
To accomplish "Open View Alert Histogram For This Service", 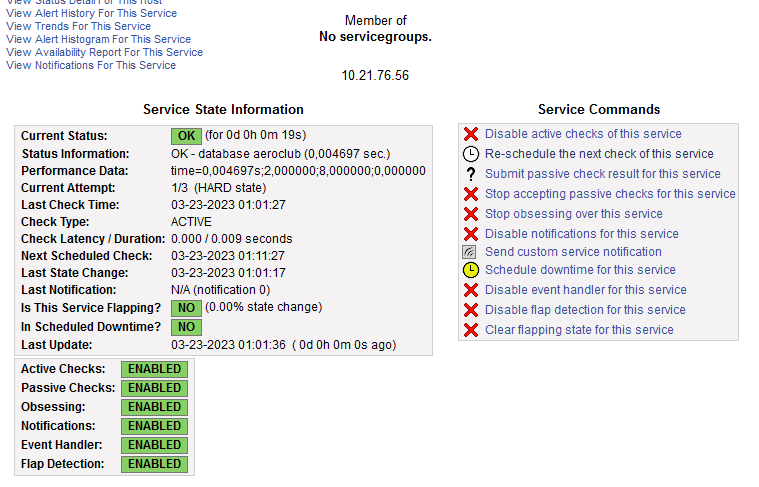I will pyautogui.click(x=98, y=40).
